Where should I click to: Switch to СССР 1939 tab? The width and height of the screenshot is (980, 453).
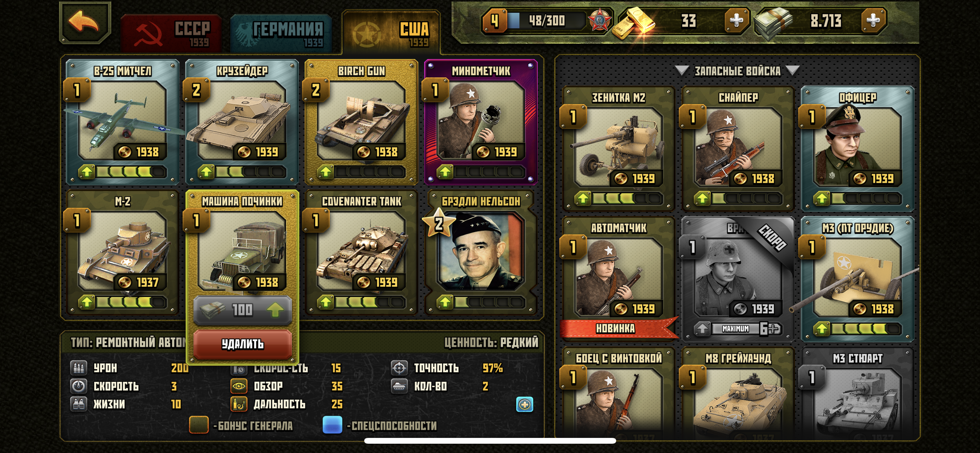pyautogui.click(x=171, y=34)
